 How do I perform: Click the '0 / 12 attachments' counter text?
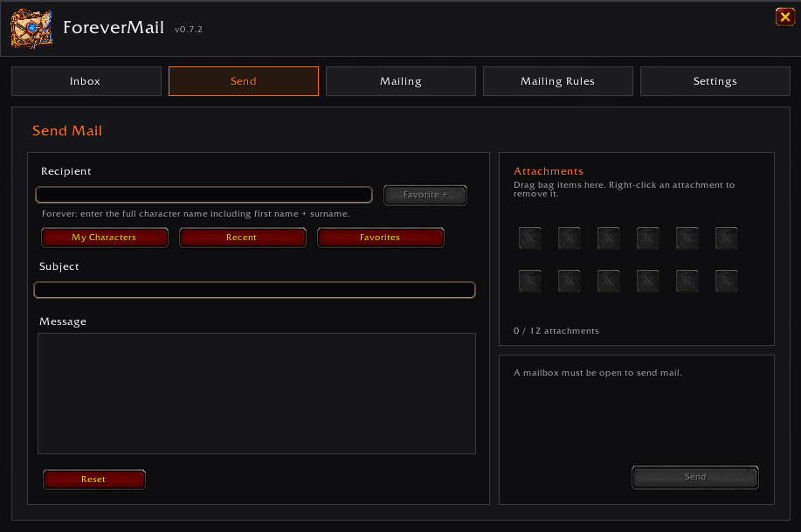556,331
